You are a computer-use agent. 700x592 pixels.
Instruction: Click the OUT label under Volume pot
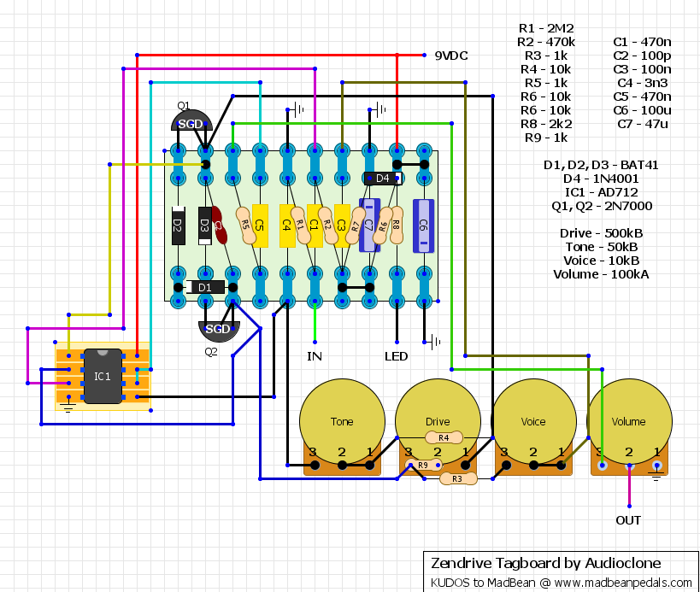click(x=628, y=520)
